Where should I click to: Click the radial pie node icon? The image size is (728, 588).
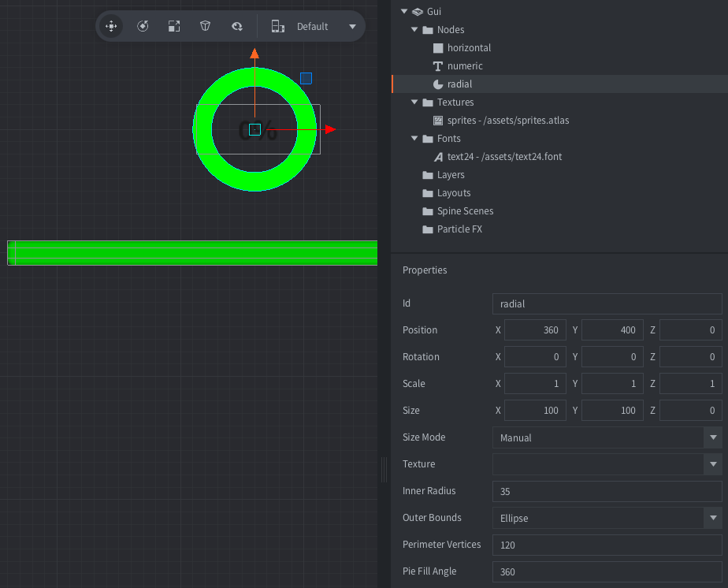439,84
